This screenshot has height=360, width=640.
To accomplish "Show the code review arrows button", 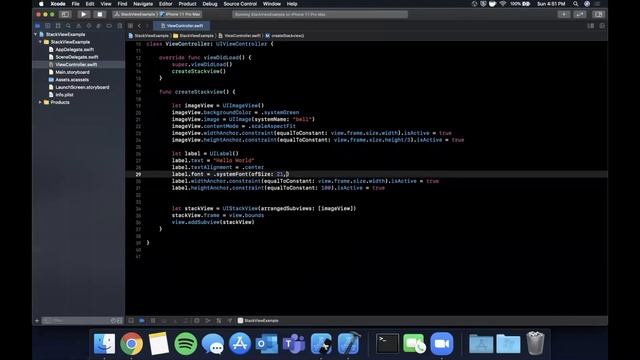I will tap(580, 14).
